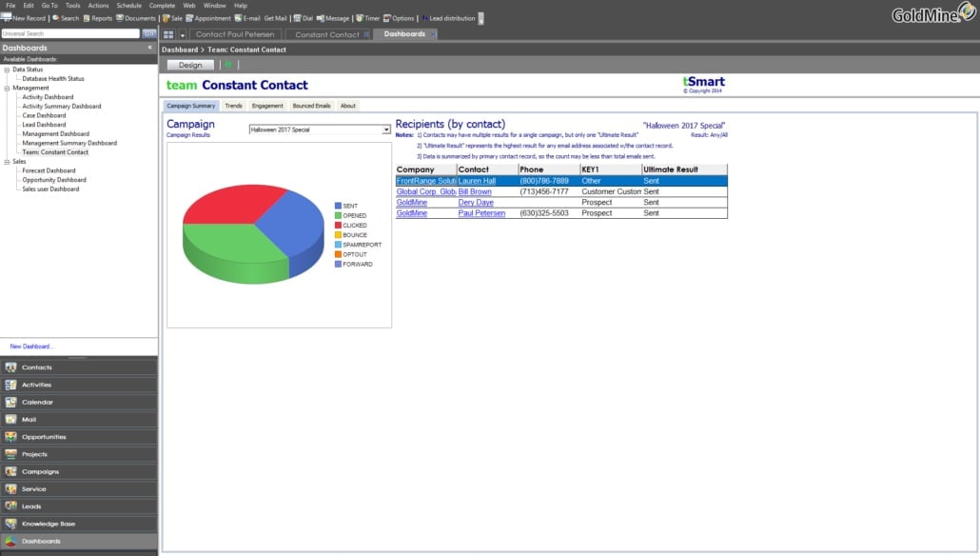Switch to the Trends tab
The image size is (980, 556).
[234, 107]
